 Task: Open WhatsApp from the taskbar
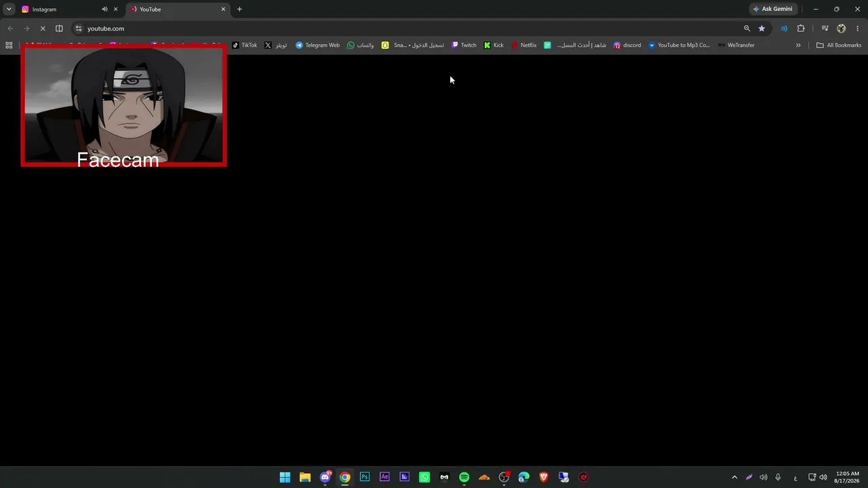tap(425, 477)
